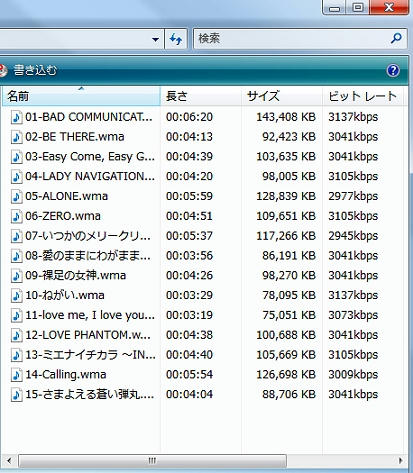Image resolution: width=413 pixels, height=473 pixels.
Task: Select music icon of 02-BE THERE.wma
Action: pyautogui.click(x=17, y=137)
